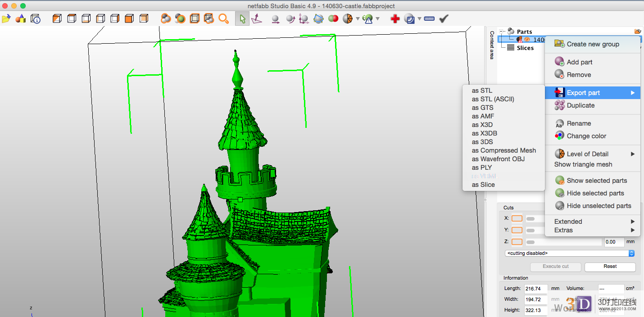
Task: Select 'as STL (ASCII)' from export submenu
Action: pos(493,99)
